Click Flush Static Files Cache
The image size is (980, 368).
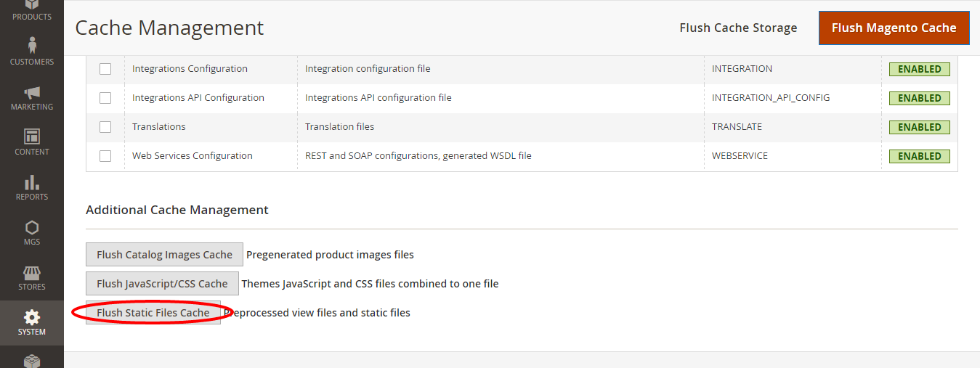point(153,313)
